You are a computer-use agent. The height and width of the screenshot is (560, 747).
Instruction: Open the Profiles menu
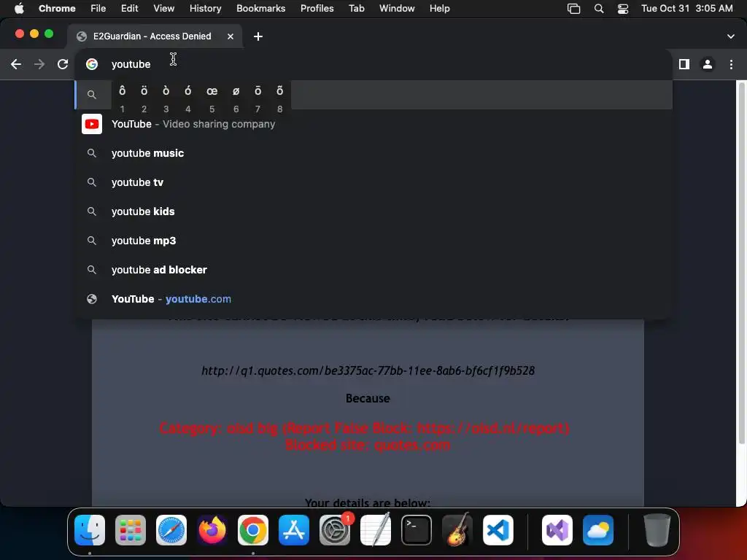tap(317, 9)
